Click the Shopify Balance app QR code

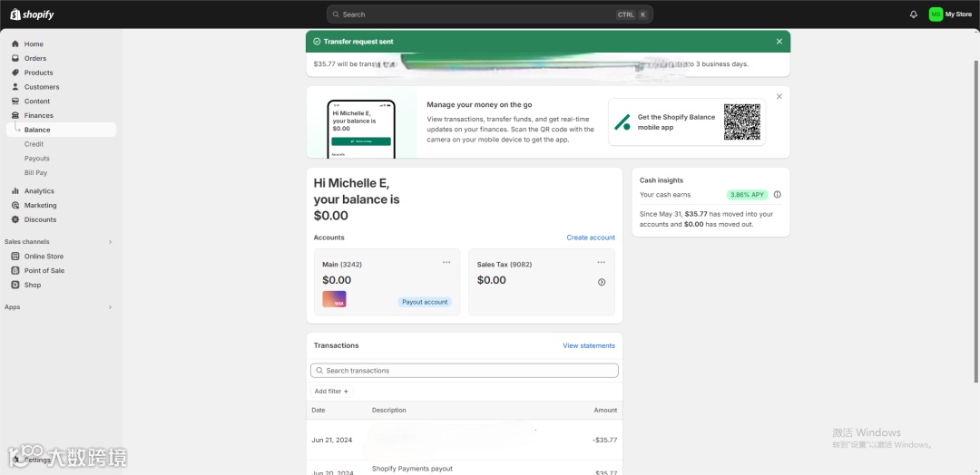(x=742, y=121)
